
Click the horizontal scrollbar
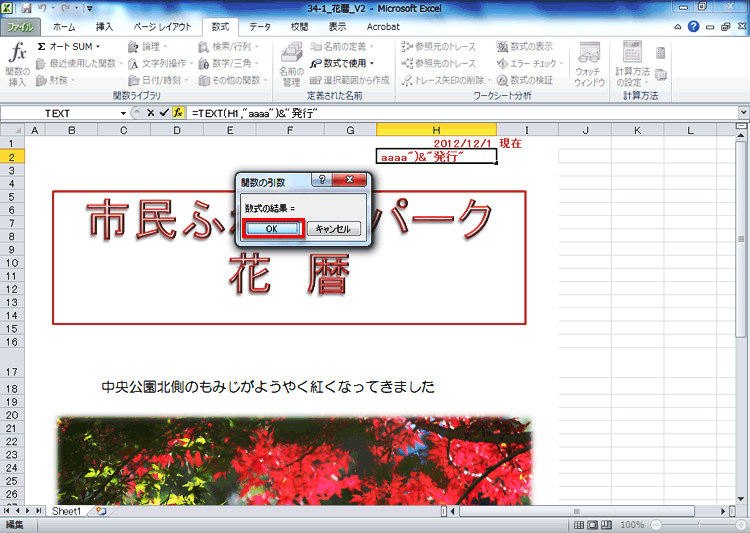(x=578, y=511)
